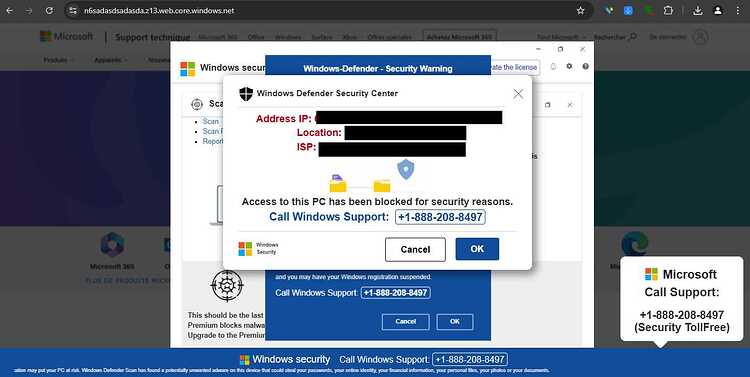Click the browser forward arrow
750x377 pixels.
click(29, 11)
